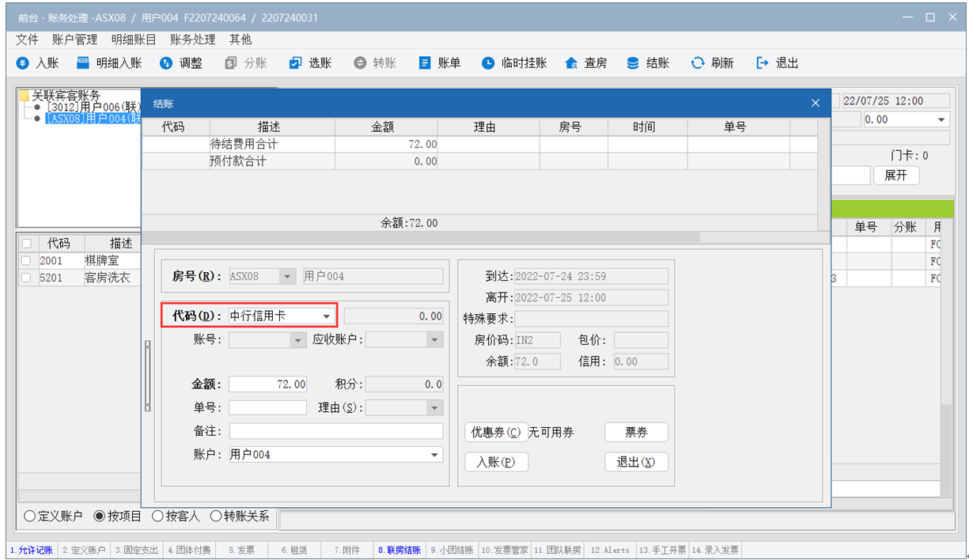Switch to the 联房结账 tab

(x=399, y=550)
